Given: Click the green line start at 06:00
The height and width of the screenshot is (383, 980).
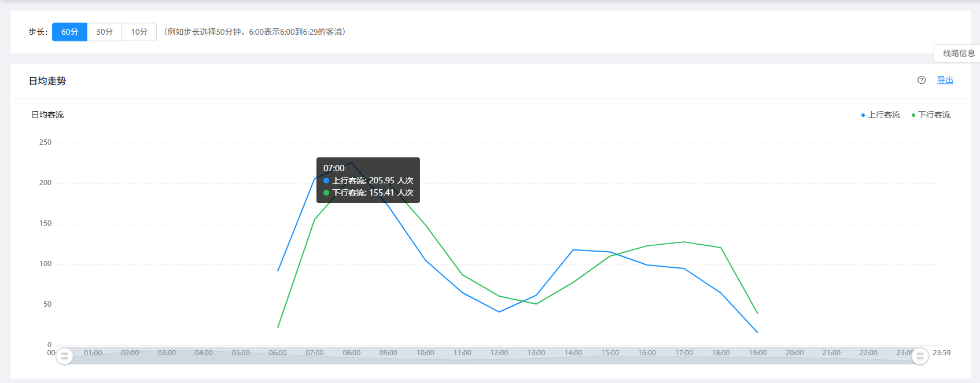Looking at the screenshot, I should tap(278, 327).
